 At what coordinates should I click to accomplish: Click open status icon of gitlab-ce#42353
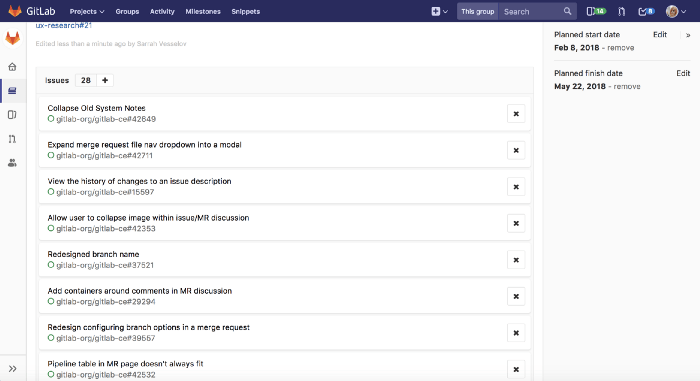(x=51, y=228)
